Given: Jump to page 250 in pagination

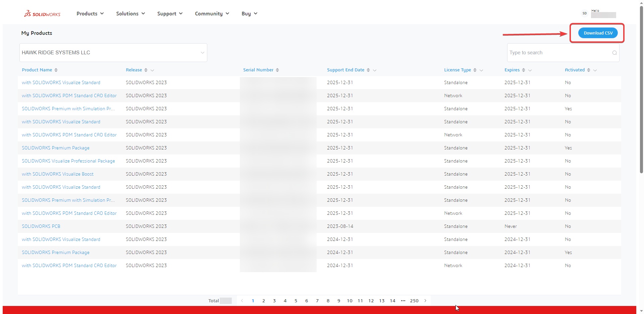Looking at the screenshot, I should tap(414, 301).
